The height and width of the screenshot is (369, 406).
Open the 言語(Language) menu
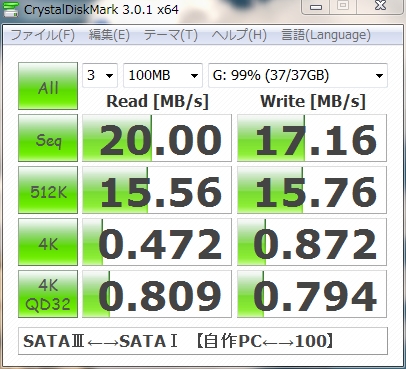pos(326,35)
